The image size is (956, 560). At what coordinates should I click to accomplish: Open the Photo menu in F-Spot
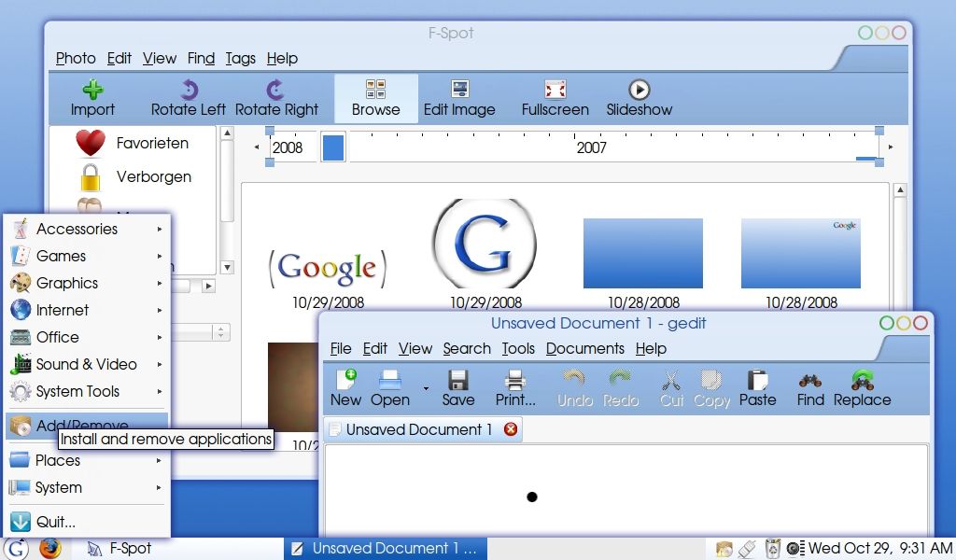coord(76,59)
